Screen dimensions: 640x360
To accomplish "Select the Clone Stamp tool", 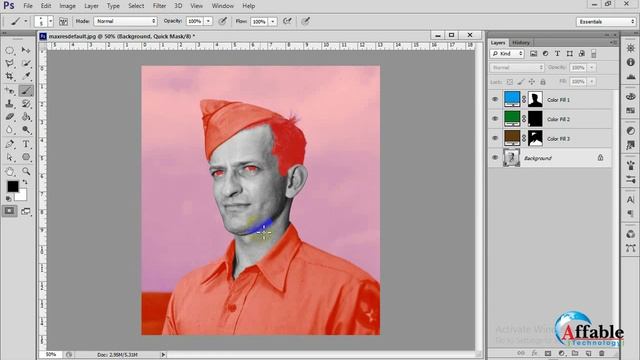I will (x=10, y=104).
